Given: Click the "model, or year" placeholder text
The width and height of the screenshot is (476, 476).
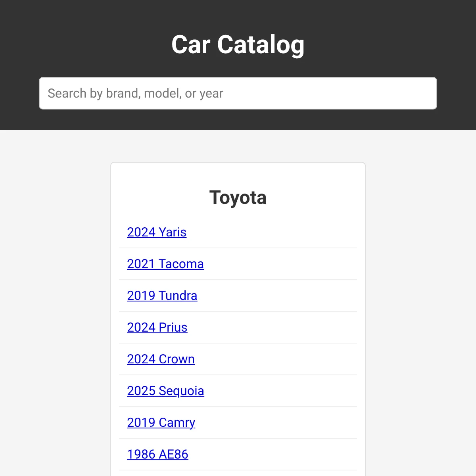Looking at the screenshot, I should pyautogui.click(x=184, y=94).
